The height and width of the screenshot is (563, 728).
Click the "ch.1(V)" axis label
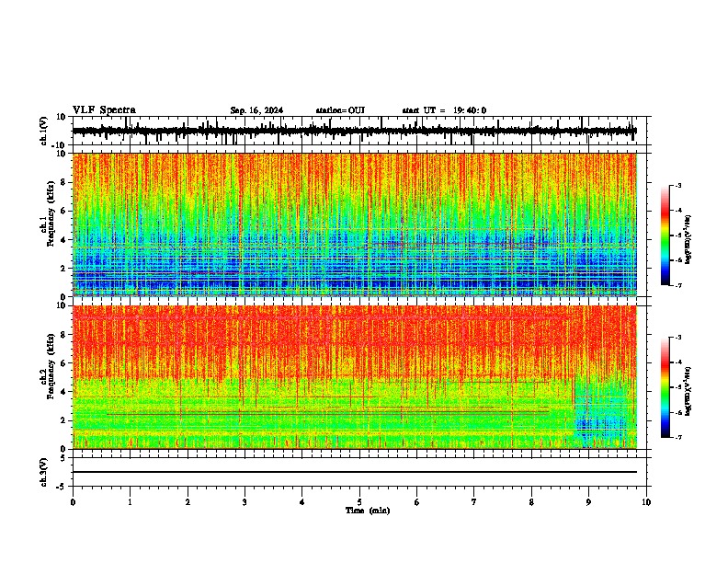click(44, 131)
